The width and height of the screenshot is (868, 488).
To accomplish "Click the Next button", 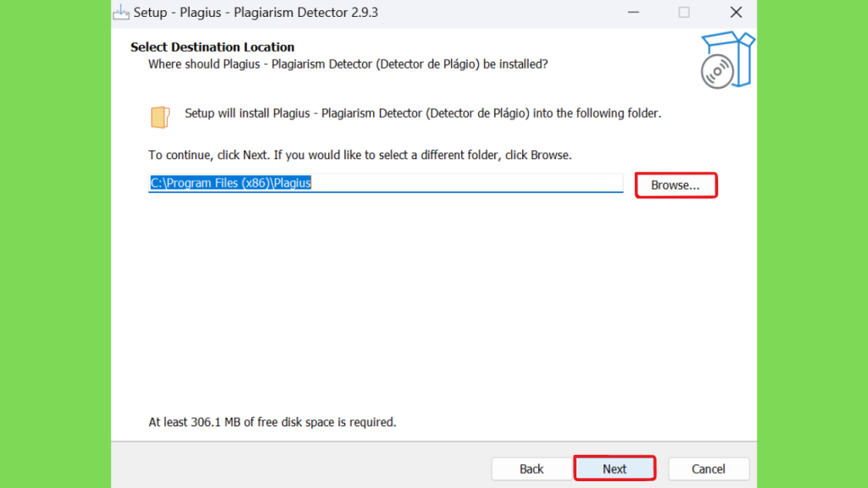I will point(615,469).
